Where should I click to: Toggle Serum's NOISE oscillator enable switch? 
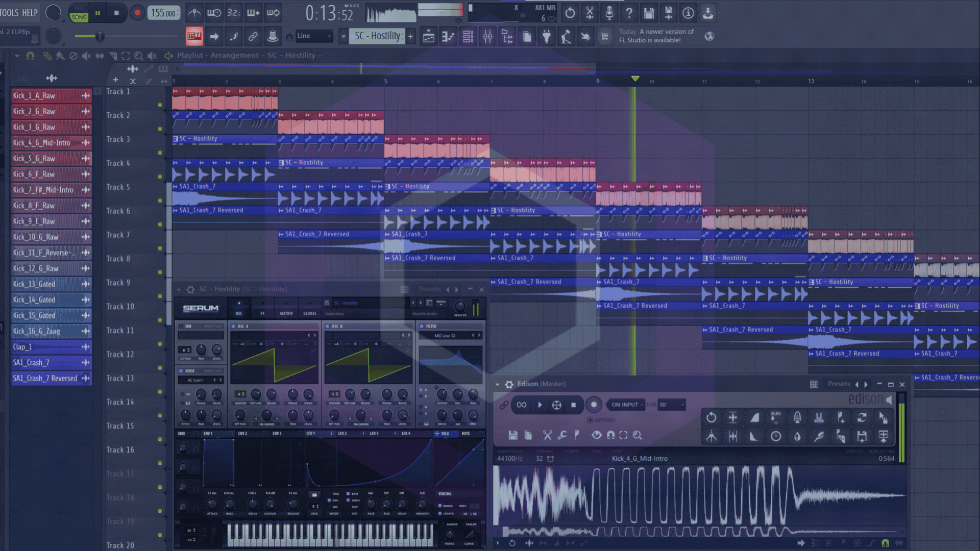(x=181, y=371)
